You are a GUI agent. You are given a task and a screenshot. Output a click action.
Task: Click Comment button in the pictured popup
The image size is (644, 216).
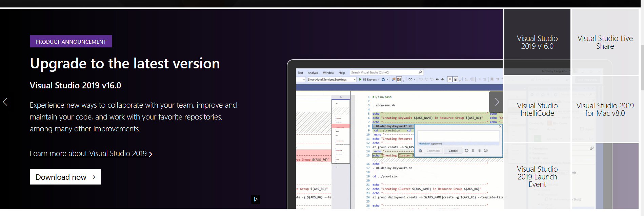point(433,151)
